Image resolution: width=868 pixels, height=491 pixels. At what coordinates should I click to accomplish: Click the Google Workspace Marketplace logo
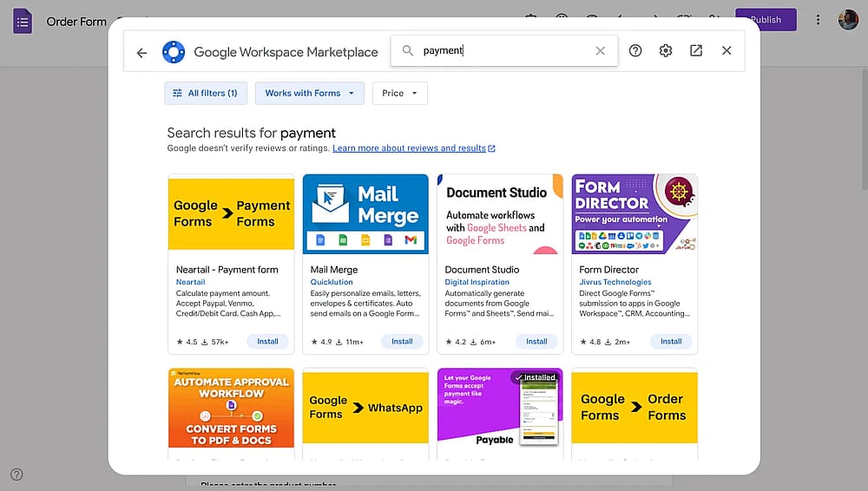pyautogui.click(x=174, y=52)
